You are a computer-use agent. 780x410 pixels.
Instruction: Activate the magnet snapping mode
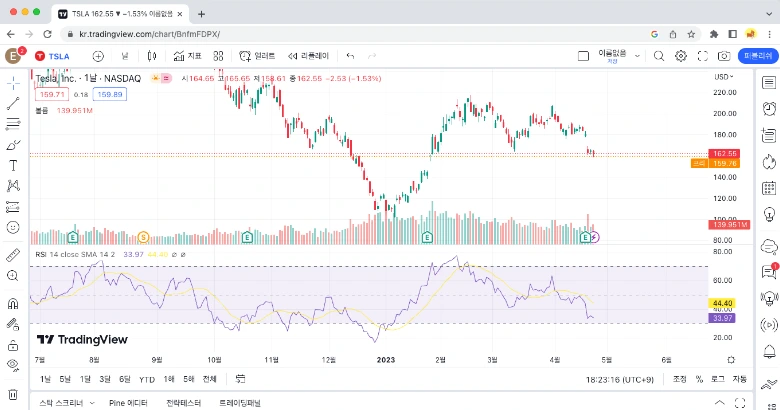pyautogui.click(x=13, y=304)
